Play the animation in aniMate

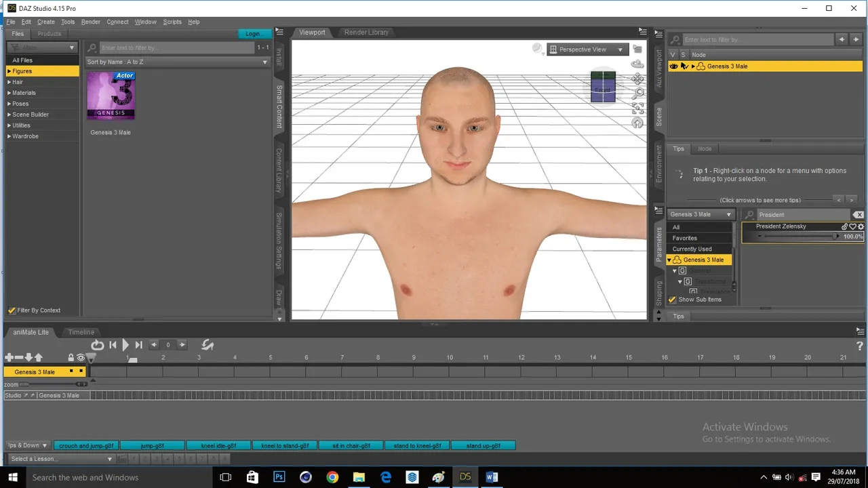coord(125,345)
